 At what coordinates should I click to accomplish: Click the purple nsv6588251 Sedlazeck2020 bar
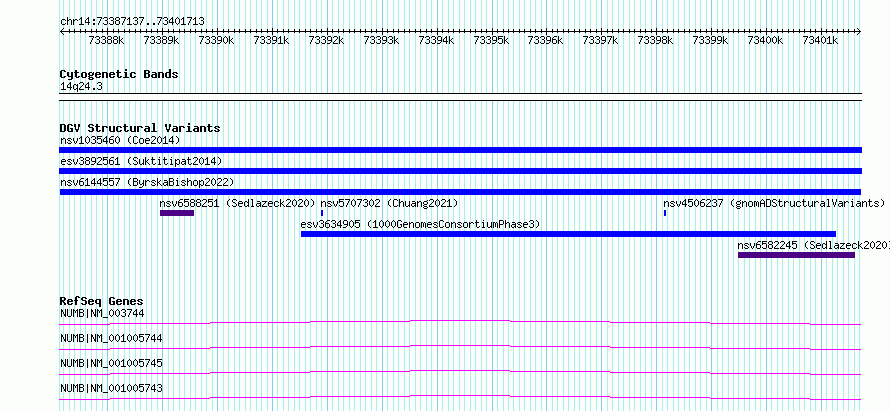[x=177, y=213]
